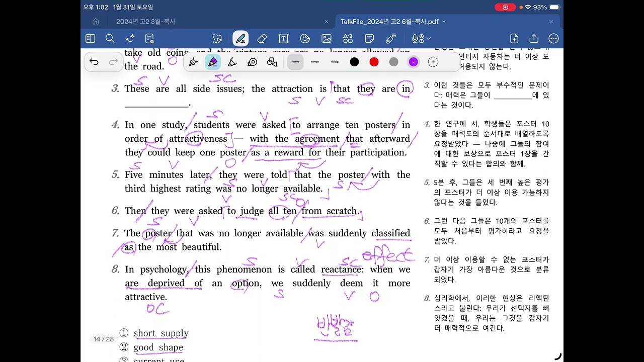Choose the fountain pen style

193,62
